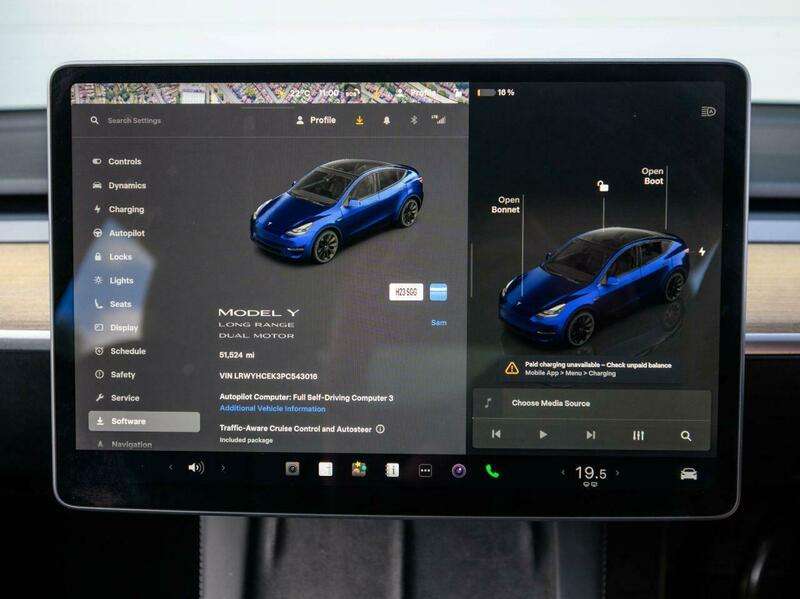Click Choose Media Source

pos(551,403)
